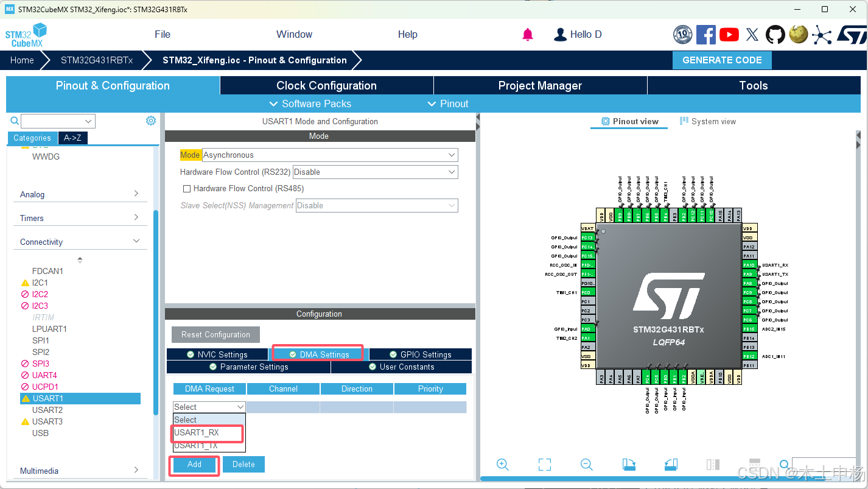This screenshot has width=868, height=489.
Task: Click the user account icon beside Hello D
Action: [560, 35]
